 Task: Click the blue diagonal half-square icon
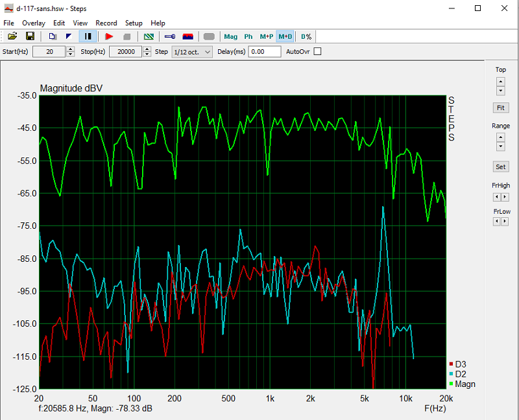tap(69, 36)
